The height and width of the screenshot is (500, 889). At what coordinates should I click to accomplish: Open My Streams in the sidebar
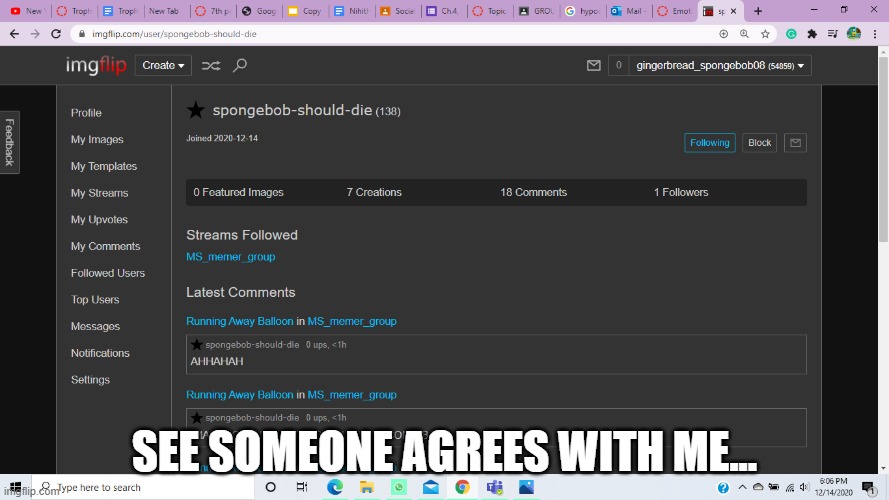click(99, 193)
